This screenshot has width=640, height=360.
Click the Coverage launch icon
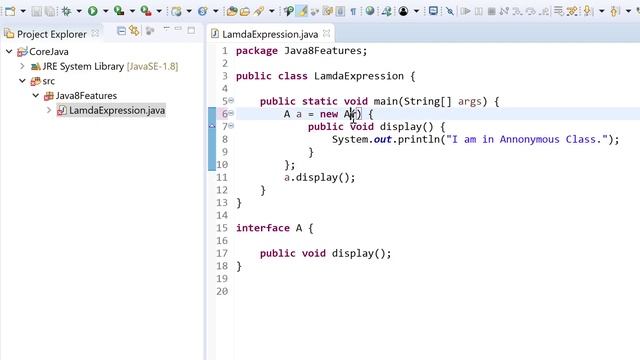click(119, 11)
